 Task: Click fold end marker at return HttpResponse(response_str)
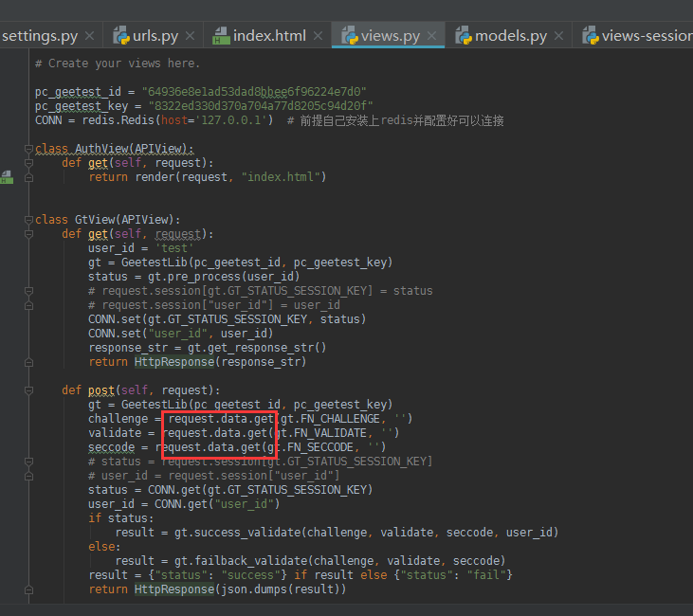click(x=28, y=362)
